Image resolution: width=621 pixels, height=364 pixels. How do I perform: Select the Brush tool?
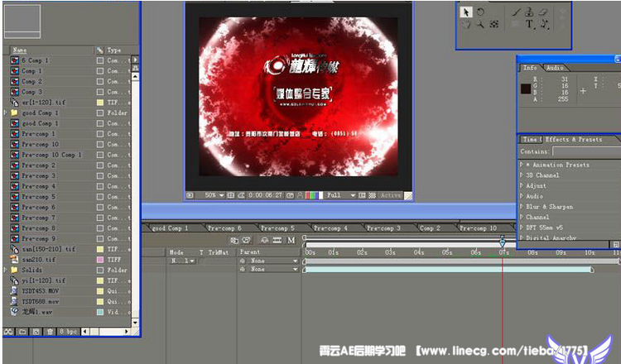pyautogui.click(x=516, y=12)
